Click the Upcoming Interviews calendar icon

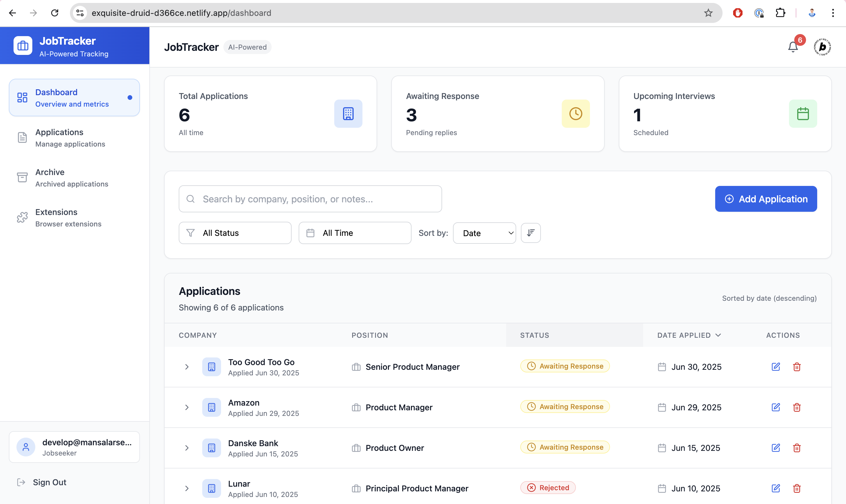802,114
